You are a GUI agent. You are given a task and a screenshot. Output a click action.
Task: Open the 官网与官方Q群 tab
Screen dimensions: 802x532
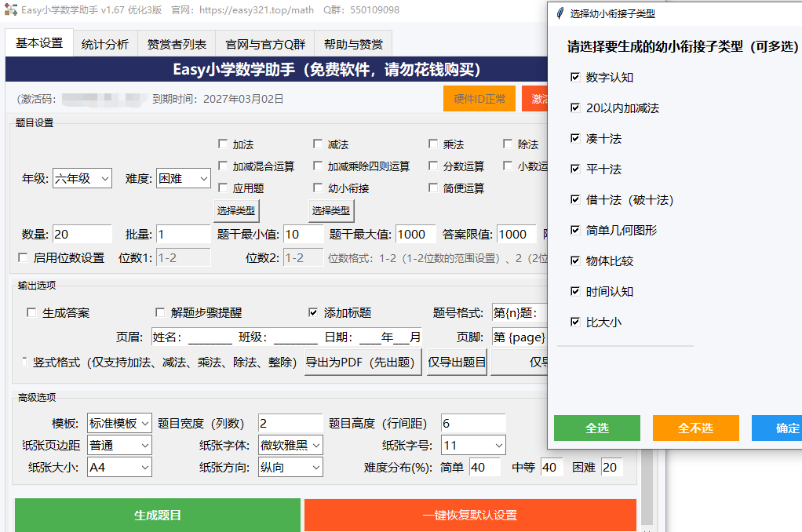[x=265, y=45]
